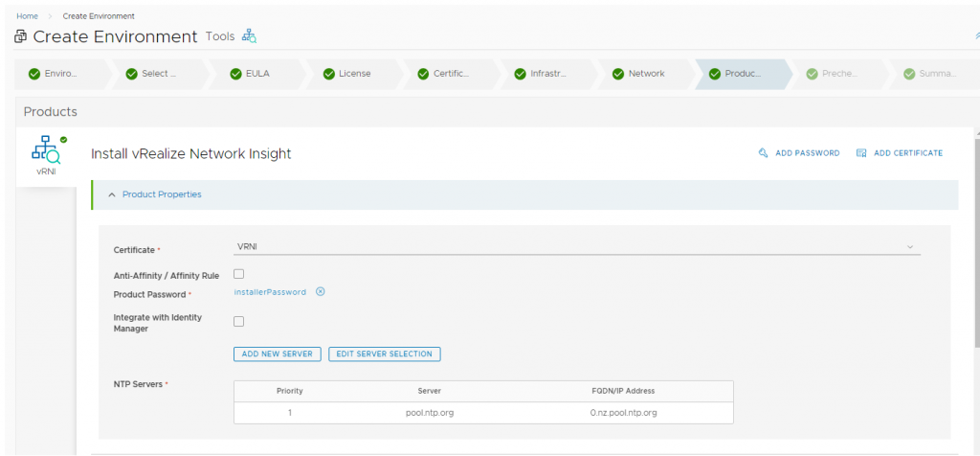Image resolution: width=980 pixels, height=456 pixels.
Task: Select the 0.nz.pool.ntp.org address cell
Action: pos(623,413)
